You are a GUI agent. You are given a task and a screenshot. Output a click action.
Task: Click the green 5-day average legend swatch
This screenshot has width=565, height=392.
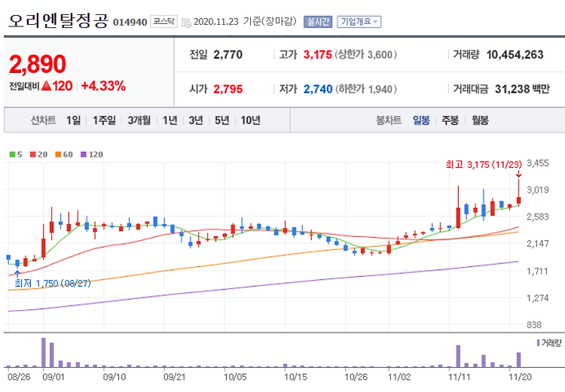pyautogui.click(x=12, y=154)
